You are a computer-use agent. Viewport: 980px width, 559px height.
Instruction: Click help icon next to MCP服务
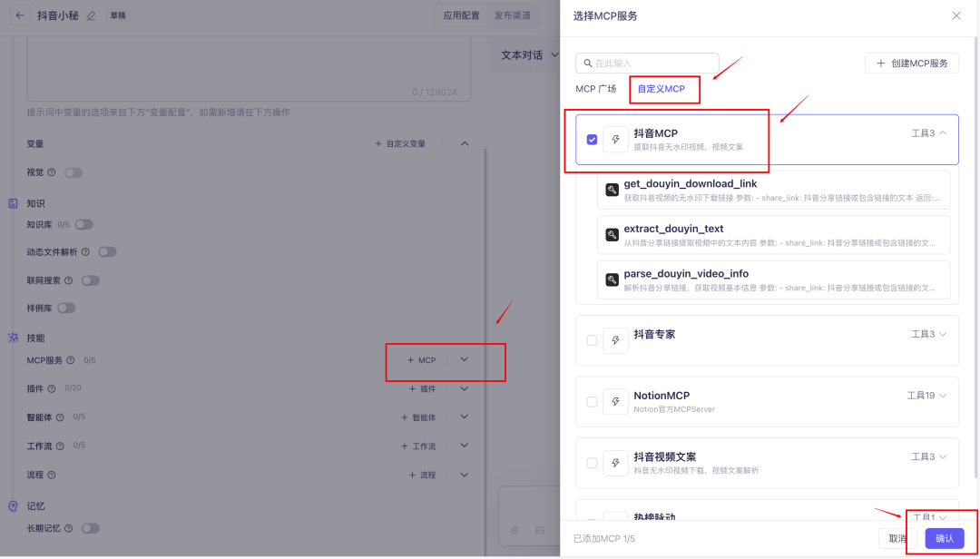point(71,360)
